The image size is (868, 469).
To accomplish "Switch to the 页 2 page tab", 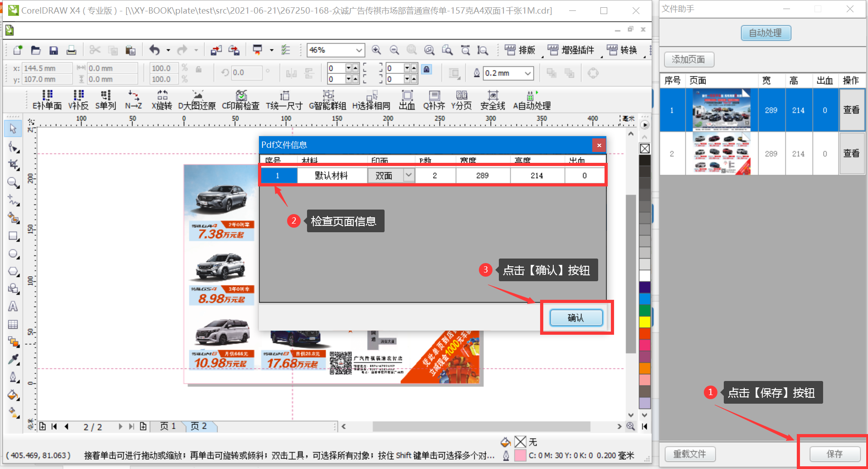I will click(199, 426).
